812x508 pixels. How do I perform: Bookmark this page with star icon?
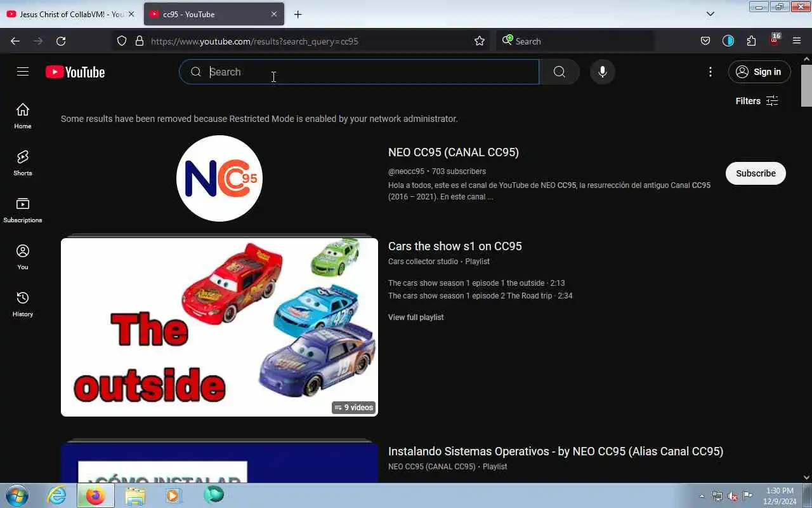pos(480,41)
